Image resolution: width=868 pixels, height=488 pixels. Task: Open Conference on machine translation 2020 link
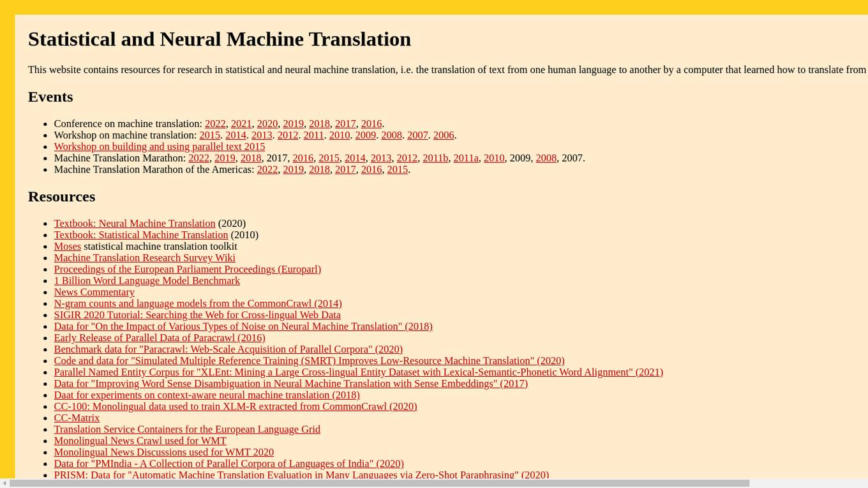tap(267, 124)
